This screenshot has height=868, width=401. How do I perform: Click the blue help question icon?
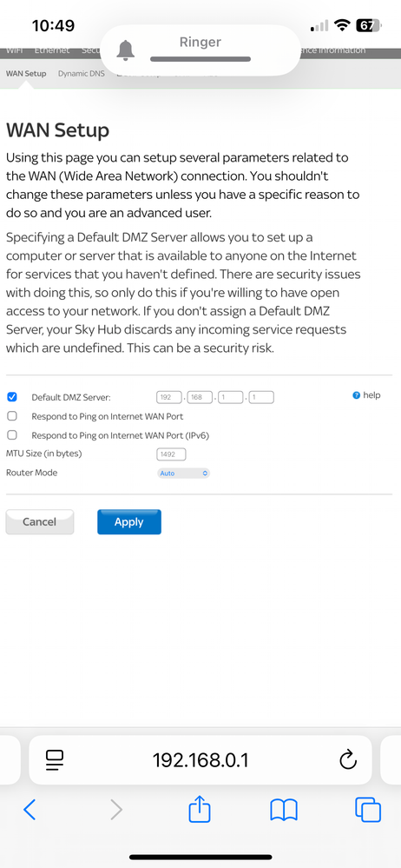click(x=356, y=395)
